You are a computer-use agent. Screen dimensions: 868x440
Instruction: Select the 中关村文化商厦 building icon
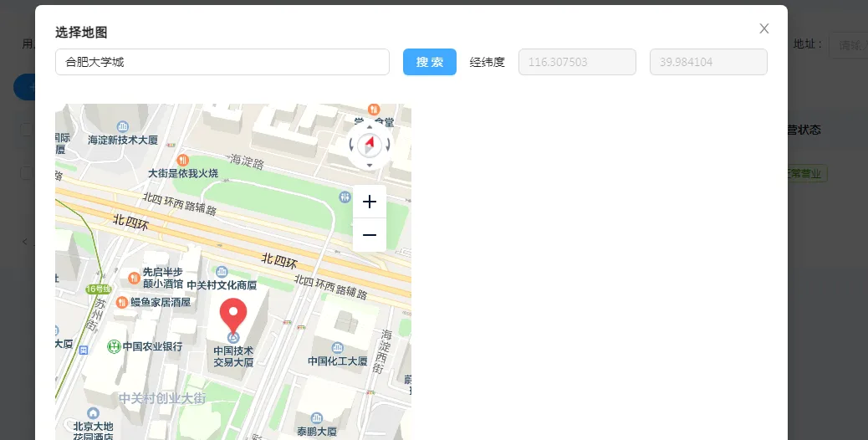(x=222, y=272)
